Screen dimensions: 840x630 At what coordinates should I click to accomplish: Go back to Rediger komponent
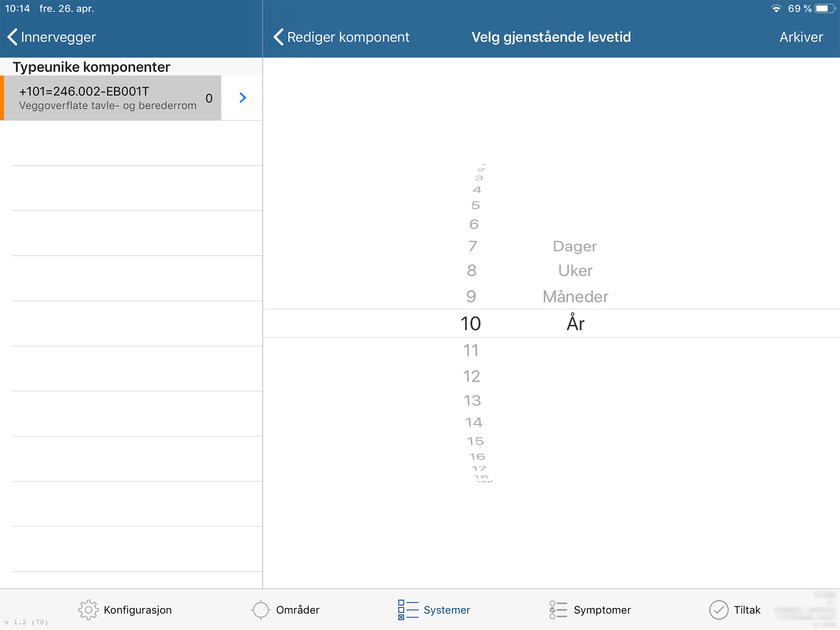tap(341, 37)
